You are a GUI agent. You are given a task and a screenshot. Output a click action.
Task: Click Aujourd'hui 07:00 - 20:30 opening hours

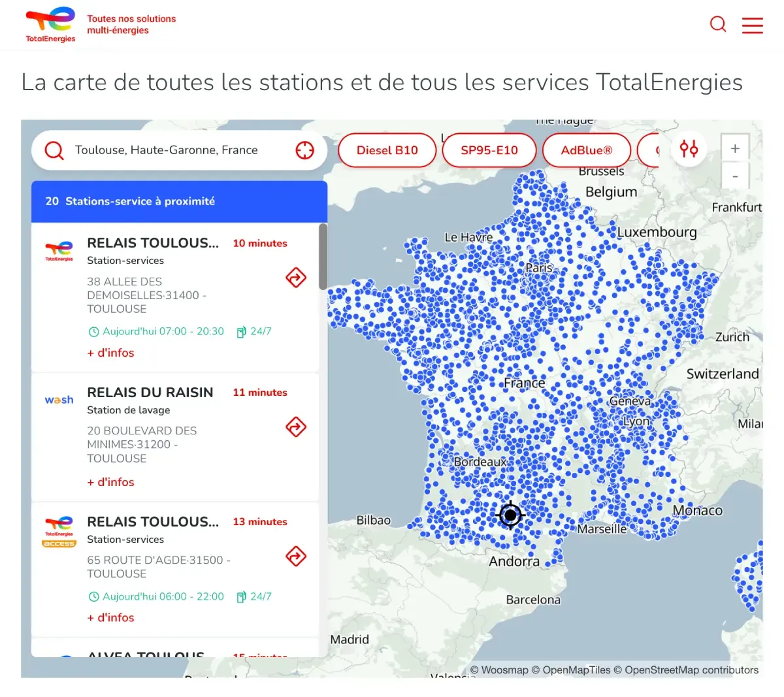pos(163,332)
